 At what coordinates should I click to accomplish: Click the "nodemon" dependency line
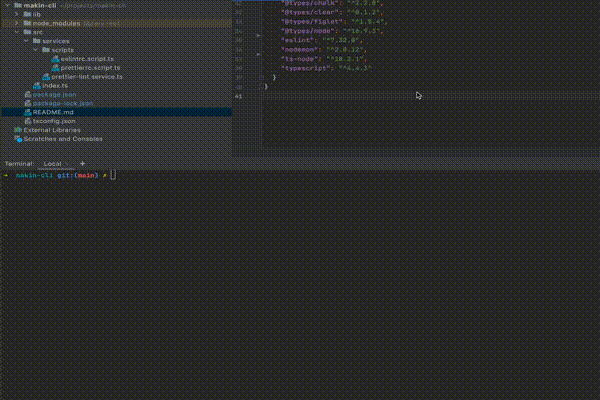(324, 50)
